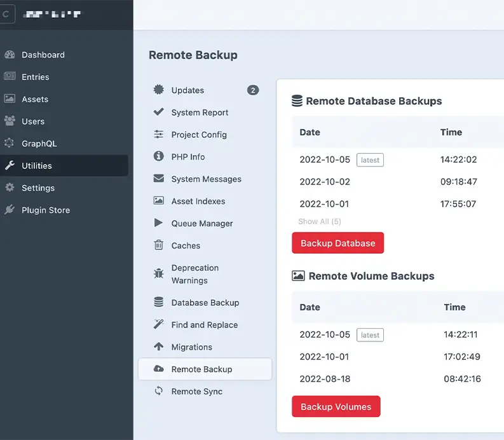Viewport: 504px width, 440px height.
Task: Click the Queue Manager play icon
Action: (159, 223)
